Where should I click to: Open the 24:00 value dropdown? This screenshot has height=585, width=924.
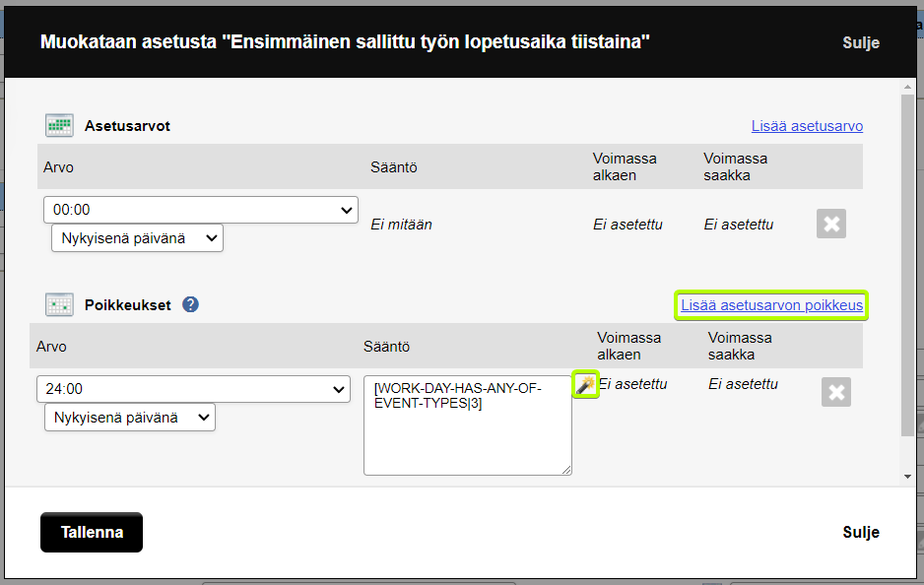193,389
